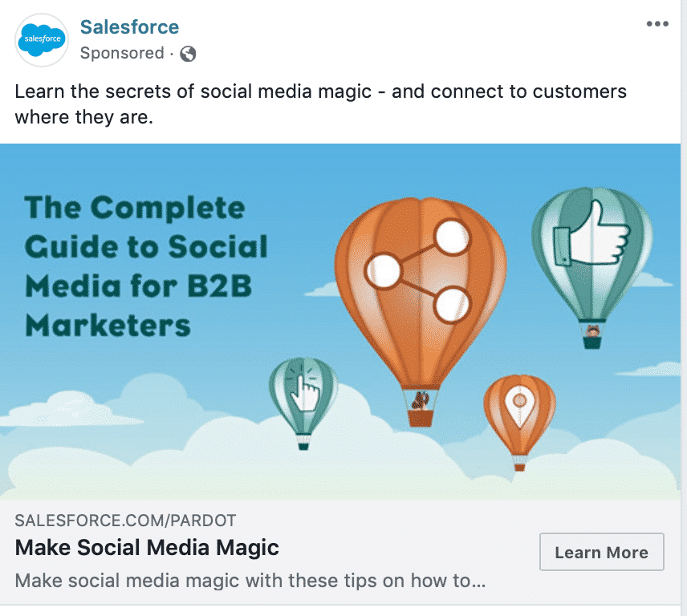Click the thumbs-up icon on green balloon
This screenshot has width=687, height=616.
click(x=591, y=233)
